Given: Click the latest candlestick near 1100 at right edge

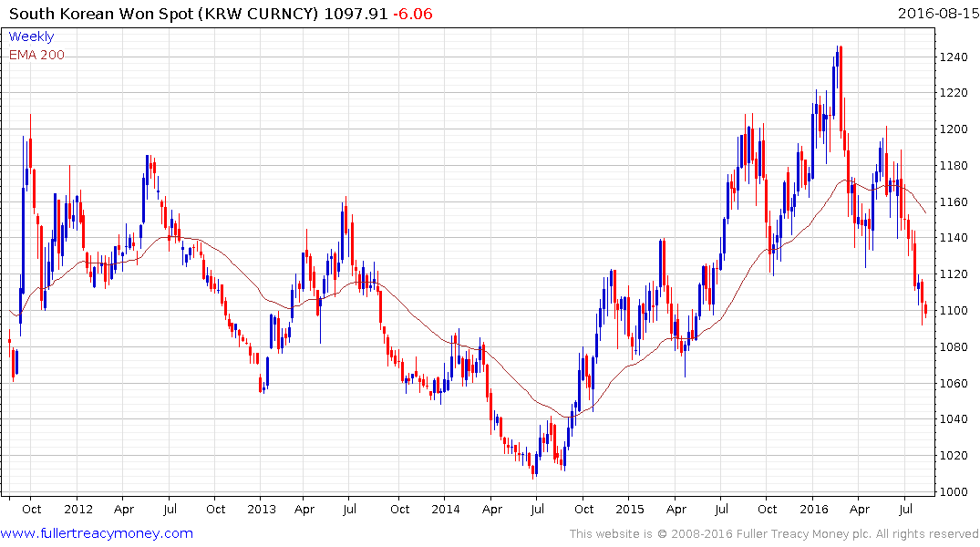Looking at the screenshot, I should pyautogui.click(x=925, y=309).
